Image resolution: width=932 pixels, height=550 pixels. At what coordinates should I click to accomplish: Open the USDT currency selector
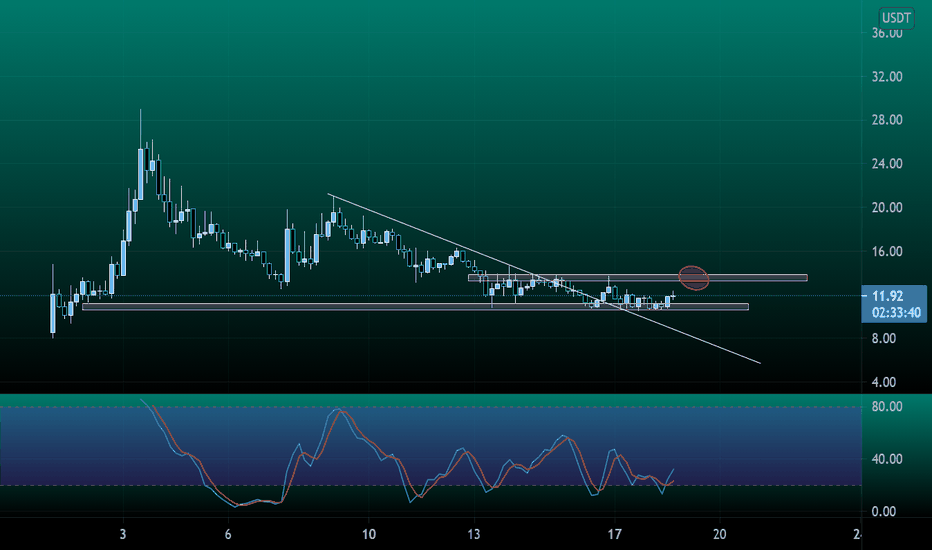(896, 18)
